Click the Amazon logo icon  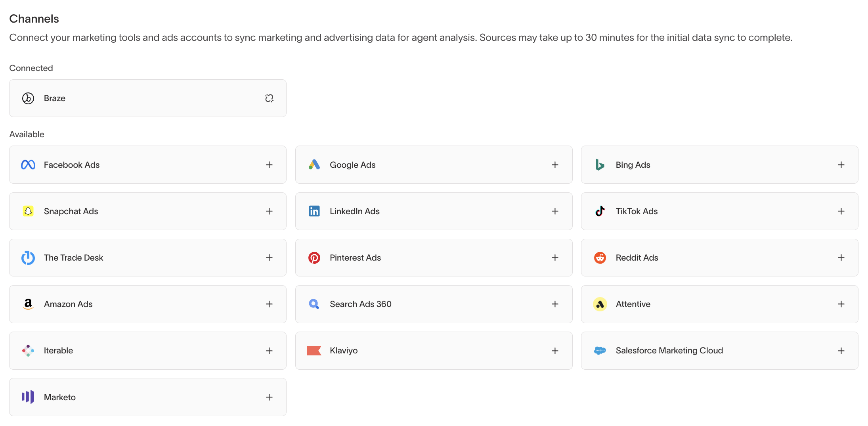28,304
